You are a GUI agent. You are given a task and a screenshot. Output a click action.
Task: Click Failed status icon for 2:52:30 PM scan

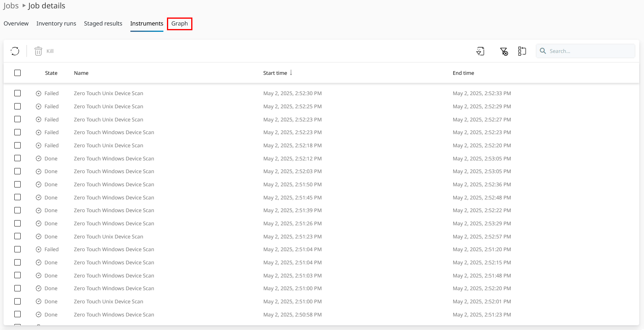click(x=39, y=94)
